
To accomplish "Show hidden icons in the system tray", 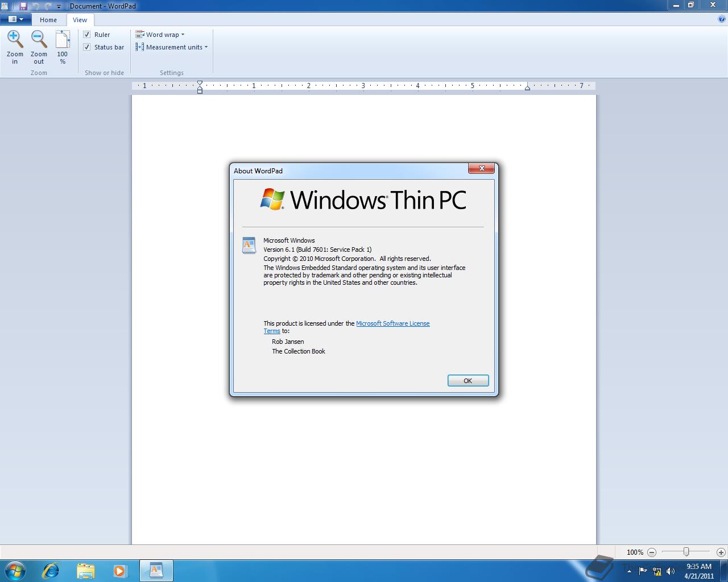I will click(x=629, y=571).
